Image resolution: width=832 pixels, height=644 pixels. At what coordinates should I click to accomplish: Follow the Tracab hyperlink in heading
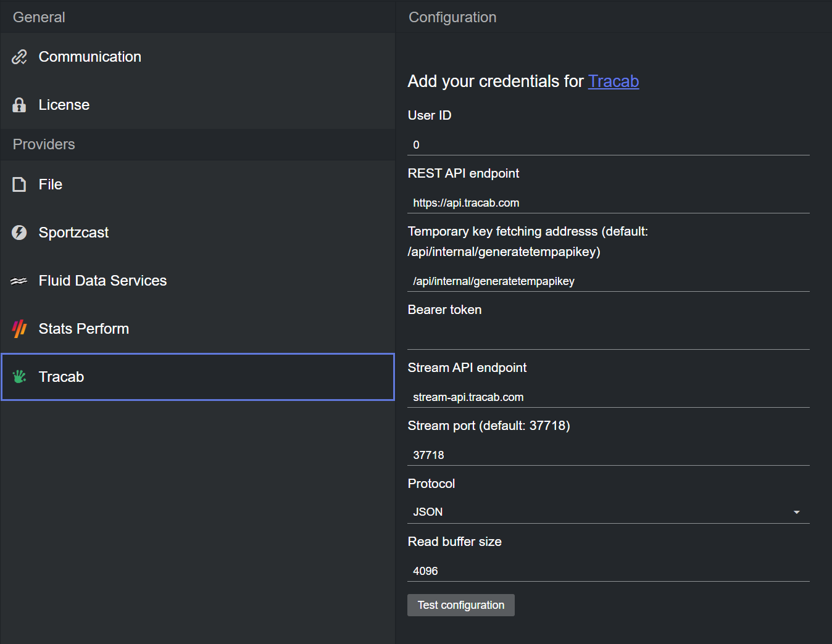(x=613, y=81)
